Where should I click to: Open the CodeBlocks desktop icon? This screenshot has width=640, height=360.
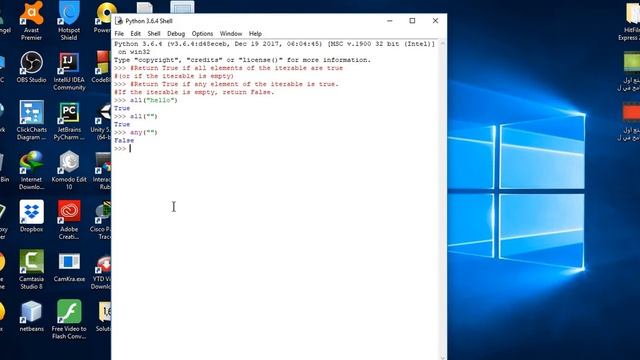pyautogui.click(x=102, y=67)
